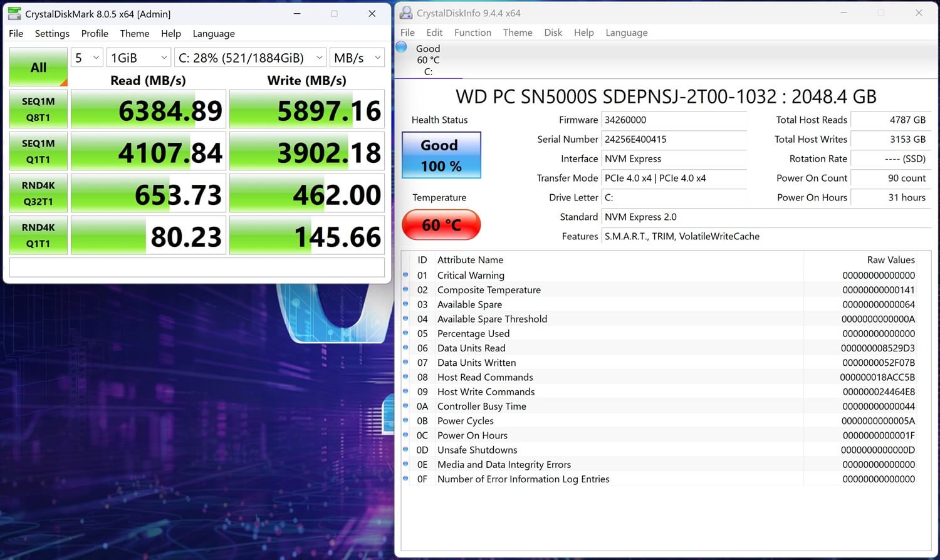Viewport: 940px width, 560px height.
Task: Click the 3902.18 SEQ1M Q1T1 write result
Action: (307, 151)
